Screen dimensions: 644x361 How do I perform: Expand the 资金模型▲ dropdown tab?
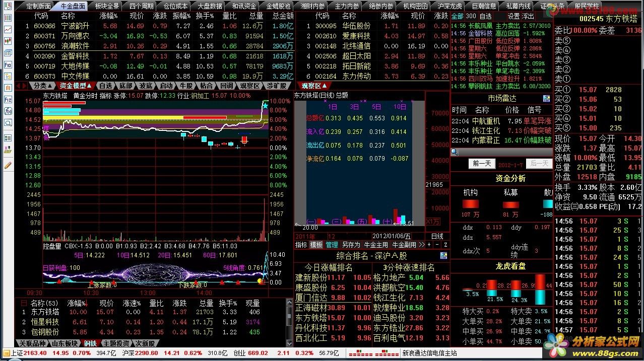75,86
